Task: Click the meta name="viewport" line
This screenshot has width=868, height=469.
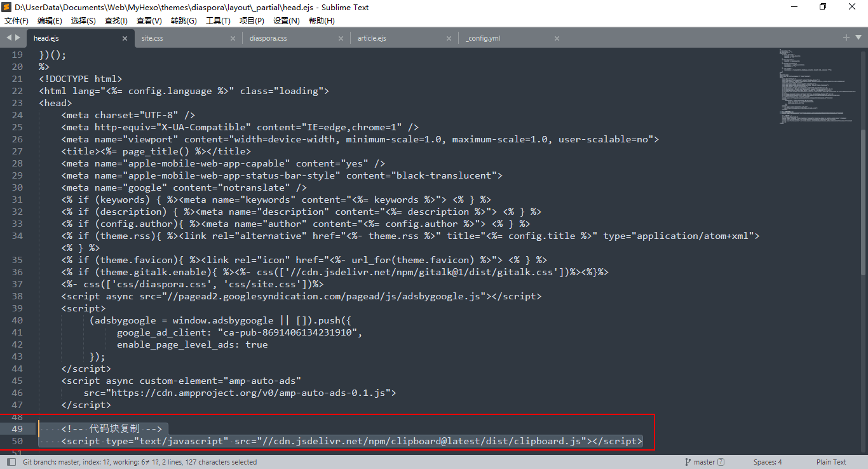Action: click(360, 139)
